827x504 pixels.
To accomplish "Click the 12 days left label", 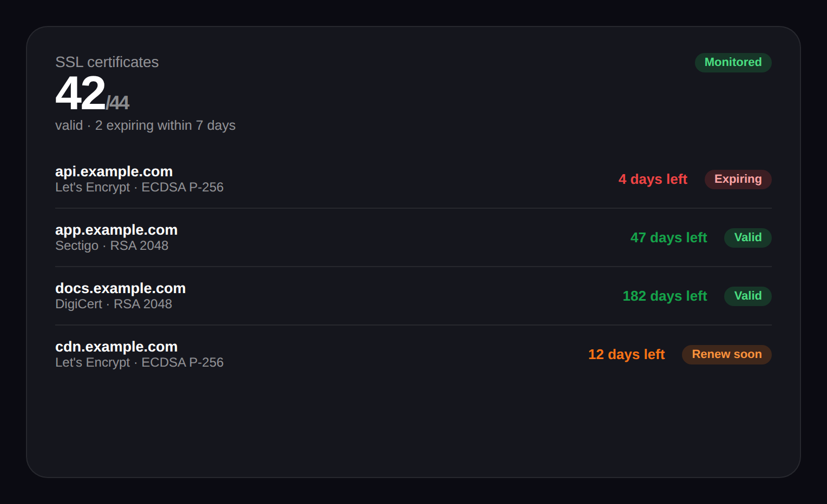I will pos(626,354).
